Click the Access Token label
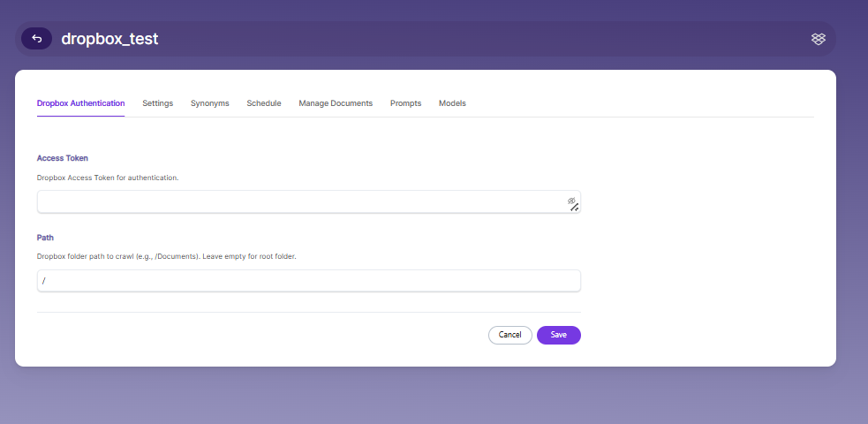Screen dimensions: 868x424 click(63, 158)
